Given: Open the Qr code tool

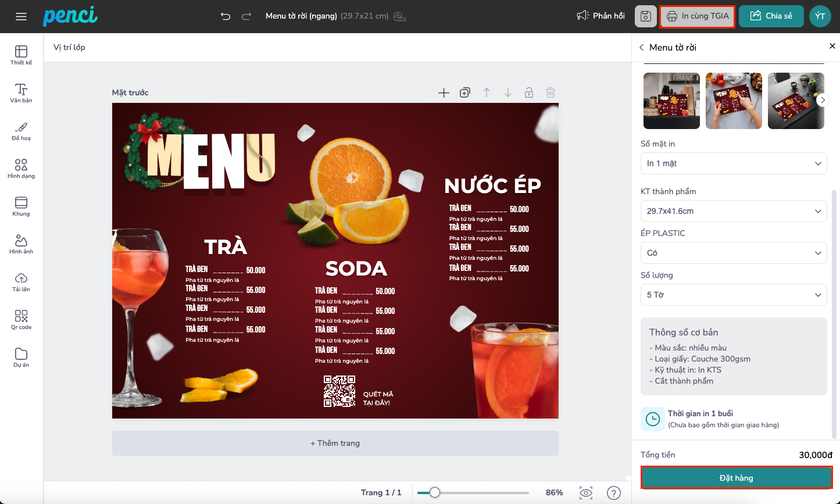Looking at the screenshot, I should point(22,319).
